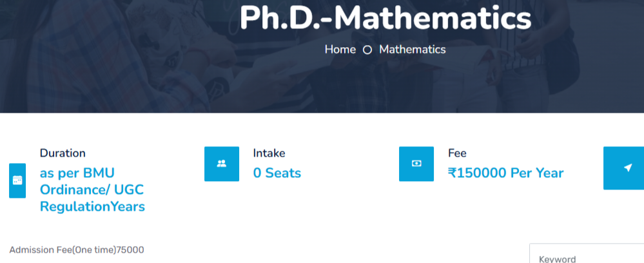Click the banknote icon beside Fee

pos(416,164)
